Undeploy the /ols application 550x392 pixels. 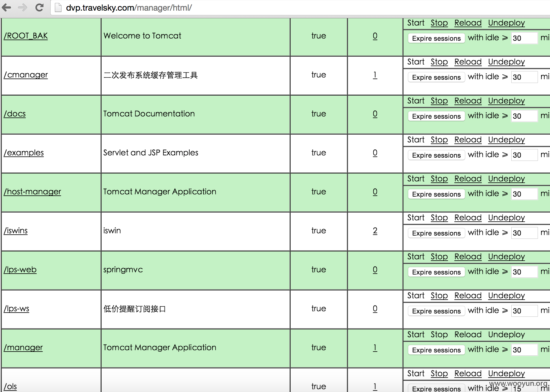coord(506,373)
